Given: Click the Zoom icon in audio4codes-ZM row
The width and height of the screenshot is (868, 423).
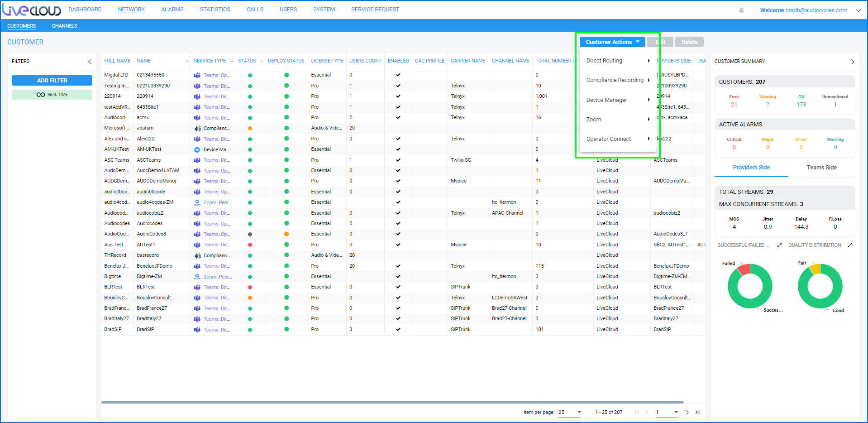Looking at the screenshot, I should click(197, 203).
